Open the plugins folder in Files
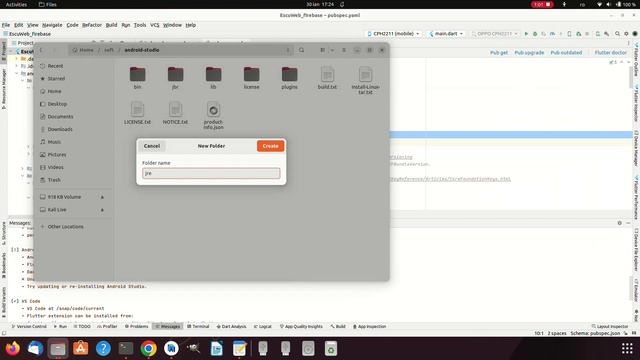The width and height of the screenshot is (640, 360). coord(289,78)
